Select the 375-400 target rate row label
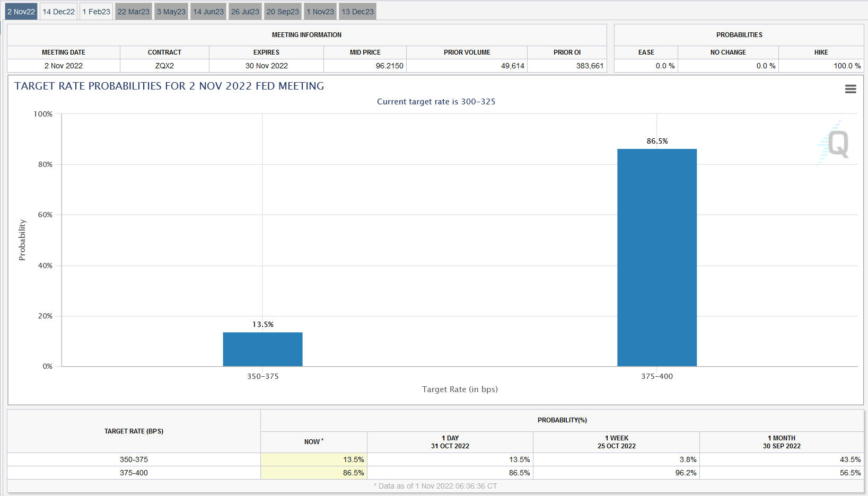The image size is (868, 496). click(x=134, y=473)
